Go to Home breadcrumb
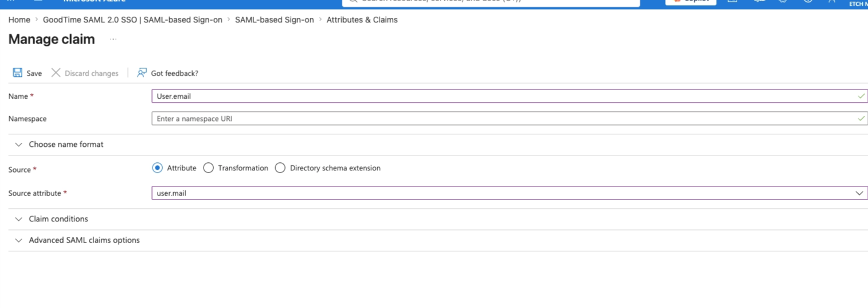The height and width of the screenshot is (308, 868). [x=19, y=20]
